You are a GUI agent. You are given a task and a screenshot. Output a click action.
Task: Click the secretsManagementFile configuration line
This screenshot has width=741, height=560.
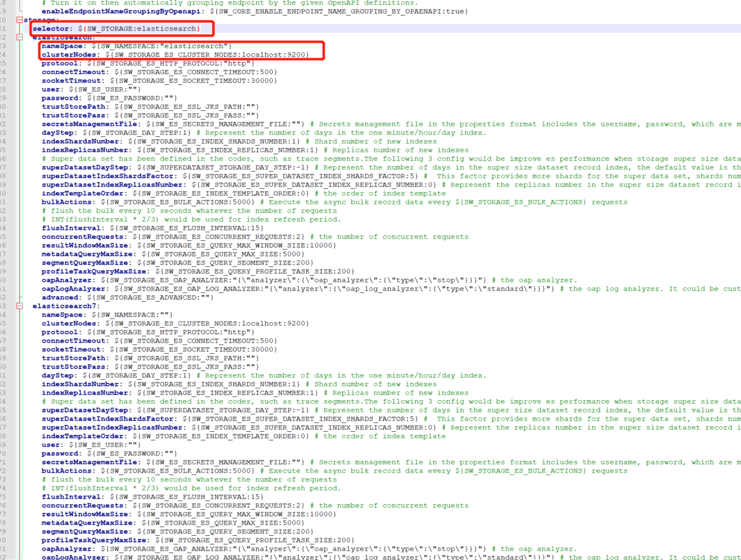tap(173, 124)
